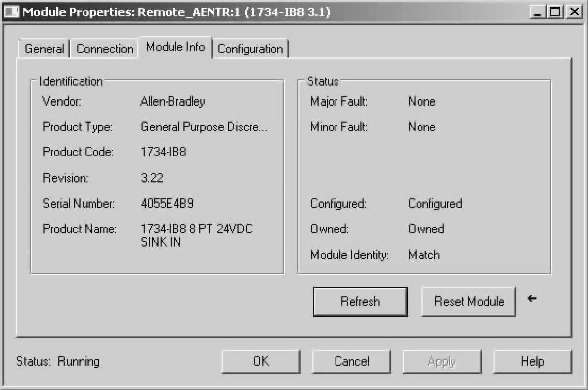Screen dimensions: 588x390
Task: Click the serial number 4055E4B9
Action: 167,203
